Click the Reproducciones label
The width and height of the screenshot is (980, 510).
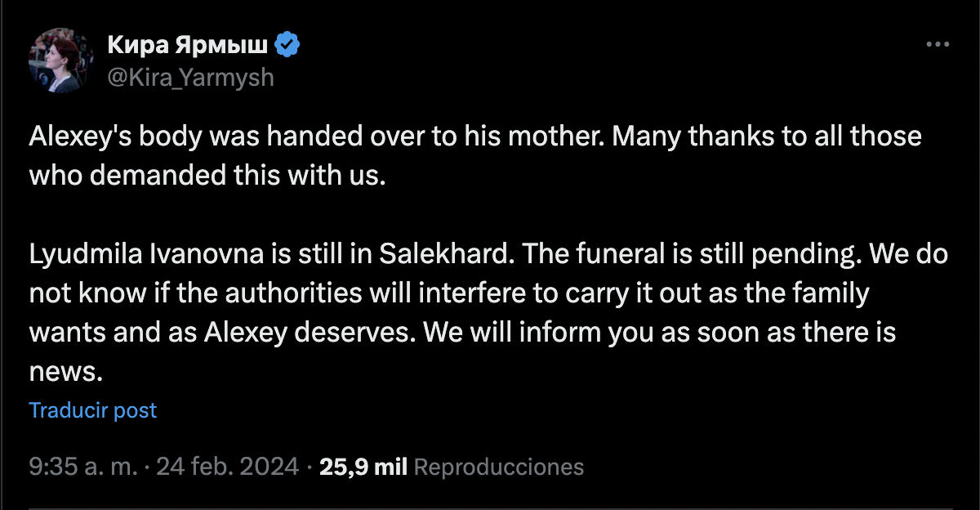(x=499, y=467)
